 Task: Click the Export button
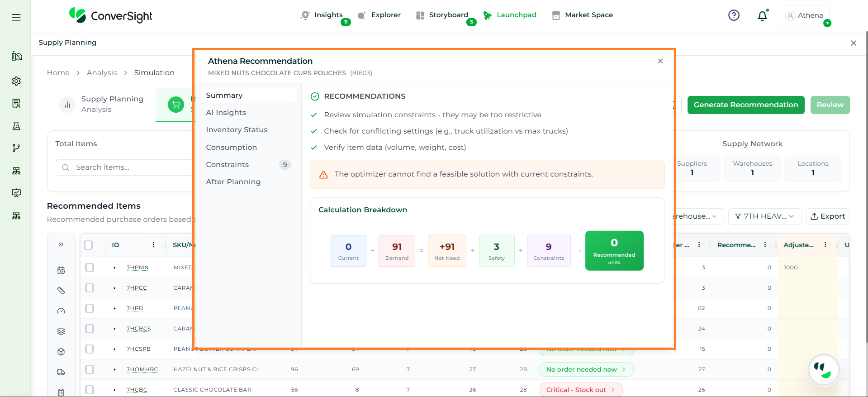pyautogui.click(x=827, y=216)
